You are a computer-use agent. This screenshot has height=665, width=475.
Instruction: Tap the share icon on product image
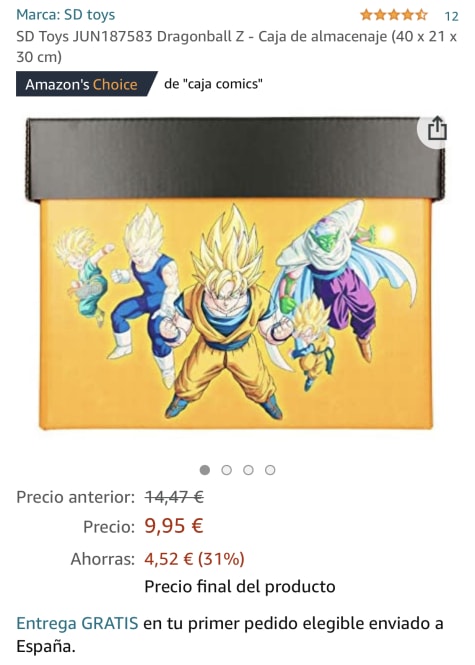point(436,129)
